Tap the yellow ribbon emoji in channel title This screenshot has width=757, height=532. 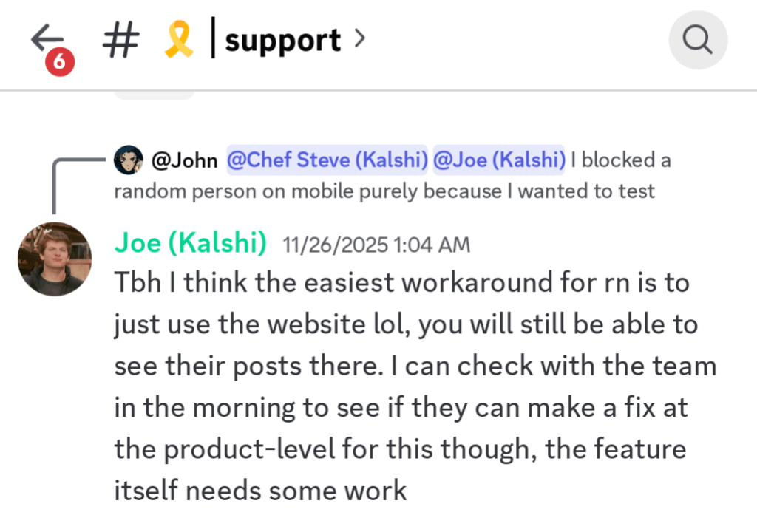coord(177,41)
